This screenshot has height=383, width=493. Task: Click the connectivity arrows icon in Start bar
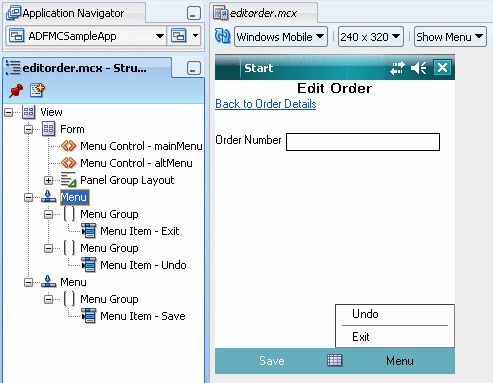point(397,68)
